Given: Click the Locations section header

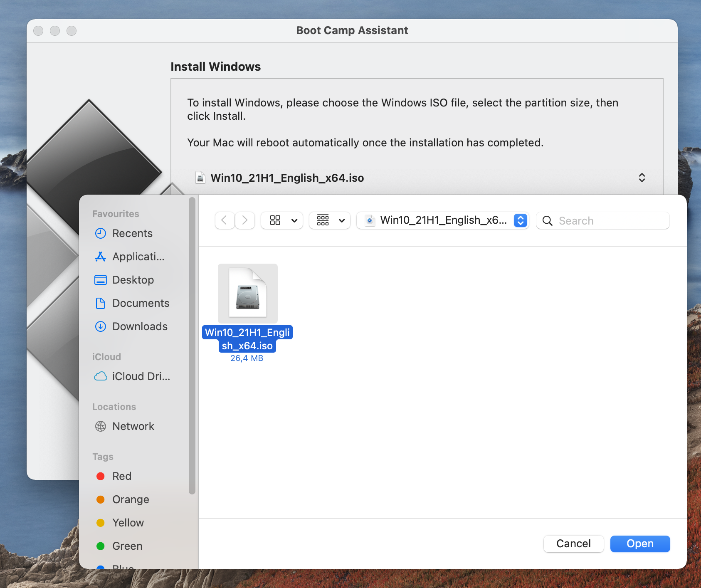Looking at the screenshot, I should pos(114,407).
